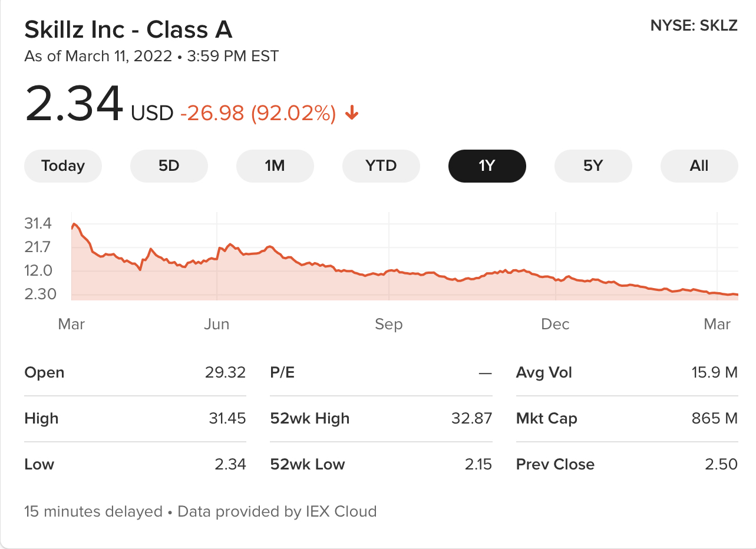Click the Dec marker on chart axis

tap(555, 325)
